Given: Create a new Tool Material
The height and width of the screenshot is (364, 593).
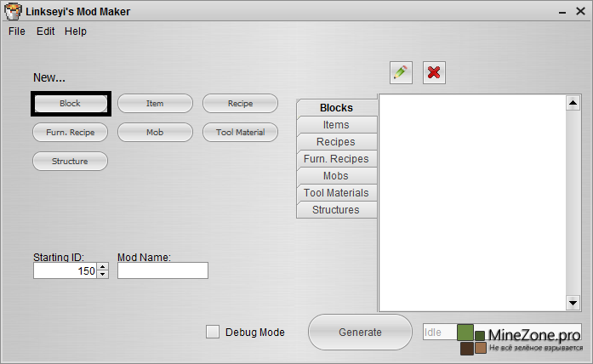Looking at the screenshot, I should 240,133.
